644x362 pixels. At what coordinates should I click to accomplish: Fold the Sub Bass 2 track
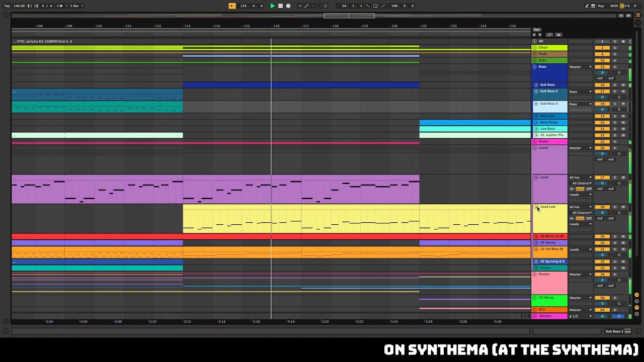pyautogui.click(x=536, y=92)
